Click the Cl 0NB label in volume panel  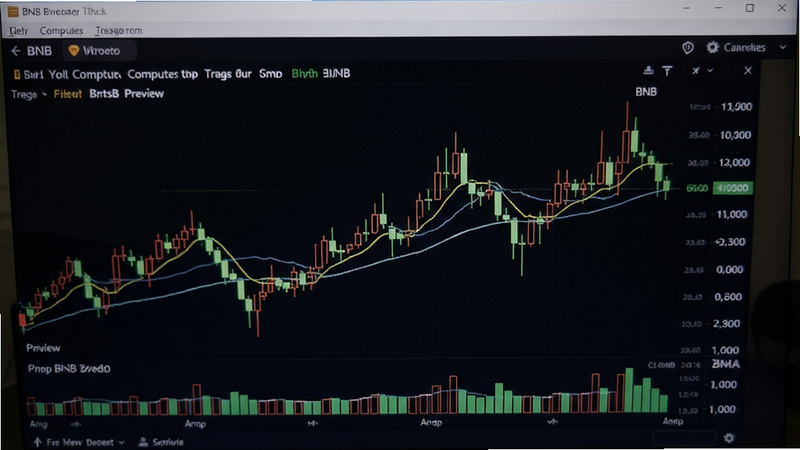click(662, 365)
